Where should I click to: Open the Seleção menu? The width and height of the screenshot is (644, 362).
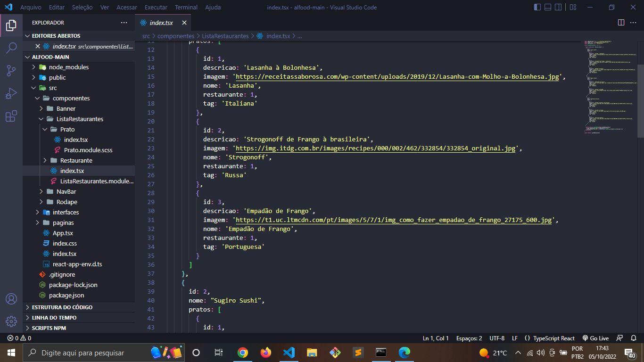83,7
